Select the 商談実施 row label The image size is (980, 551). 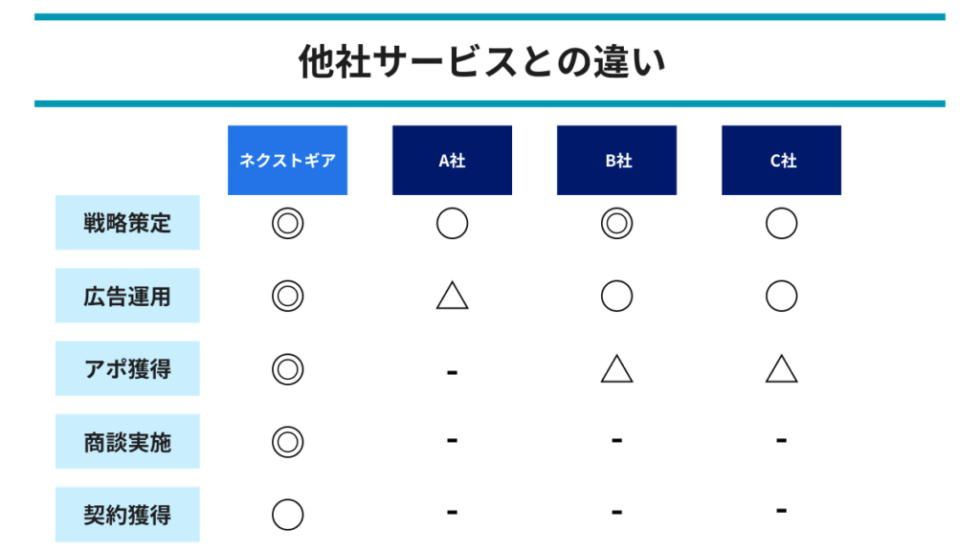click(x=127, y=442)
